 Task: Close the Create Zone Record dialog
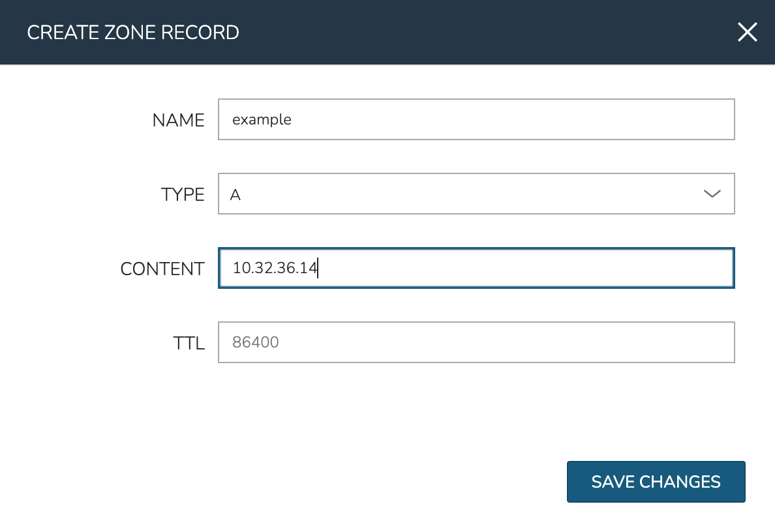(747, 32)
